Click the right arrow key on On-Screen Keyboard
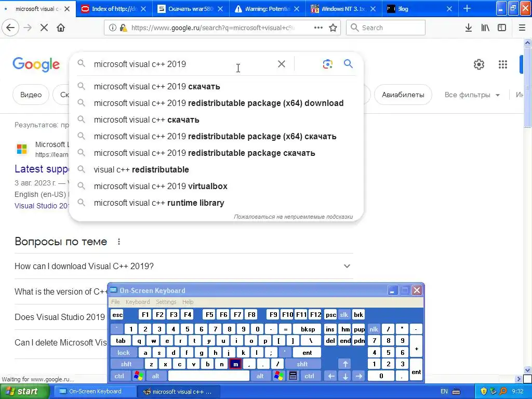Image resolution: width=532 pixels, height=399 pixels. coord(359,376)
